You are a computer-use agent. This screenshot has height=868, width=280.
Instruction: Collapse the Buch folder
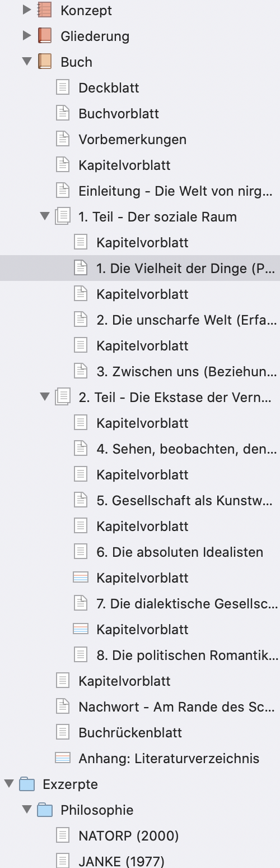click(26, 62)
